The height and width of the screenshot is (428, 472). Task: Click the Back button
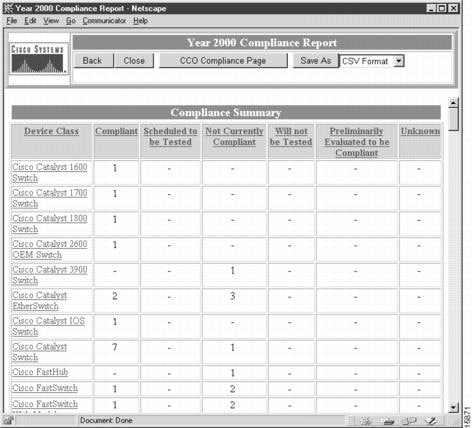coord(94,61)
